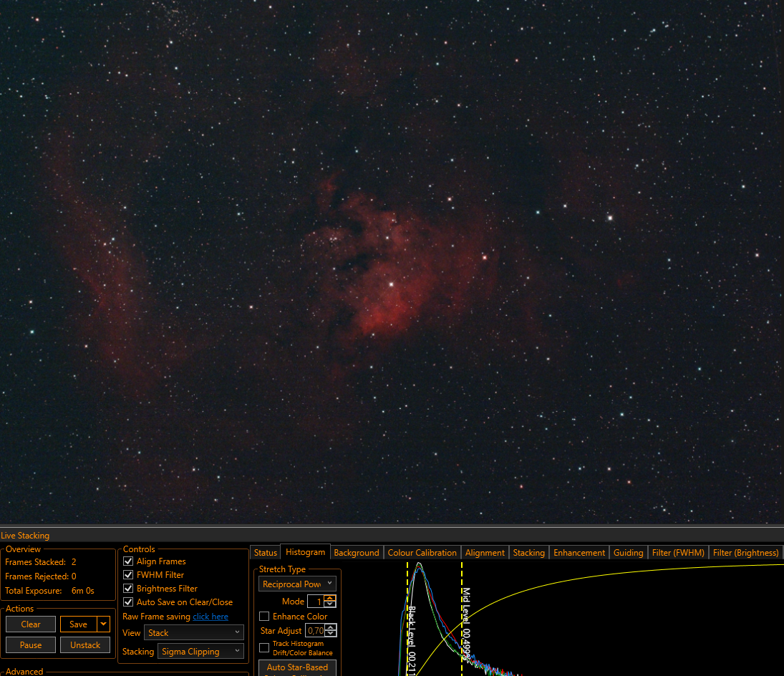Decrease Star Adjust with down arrow
Screen dimensions: 784x676
pyautogui.click(x=331, y=634)
